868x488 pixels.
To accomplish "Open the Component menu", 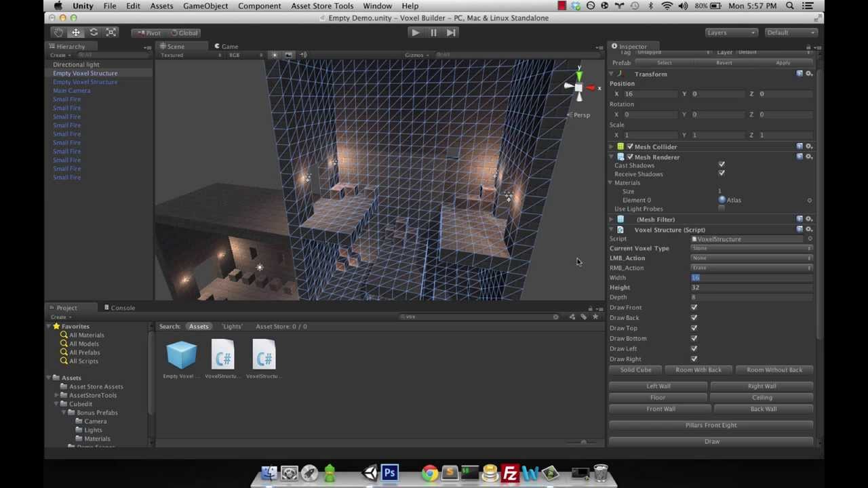I will (259, 6).
